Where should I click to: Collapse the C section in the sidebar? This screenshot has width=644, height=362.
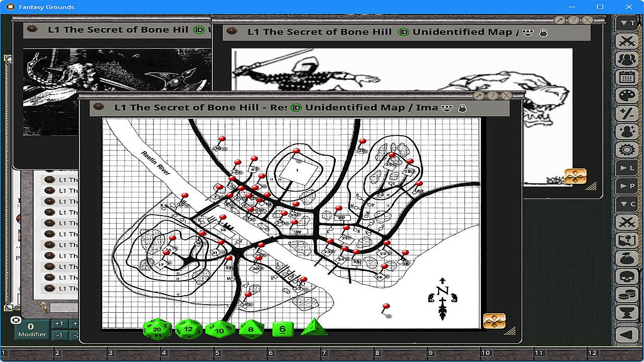[627, 204]
